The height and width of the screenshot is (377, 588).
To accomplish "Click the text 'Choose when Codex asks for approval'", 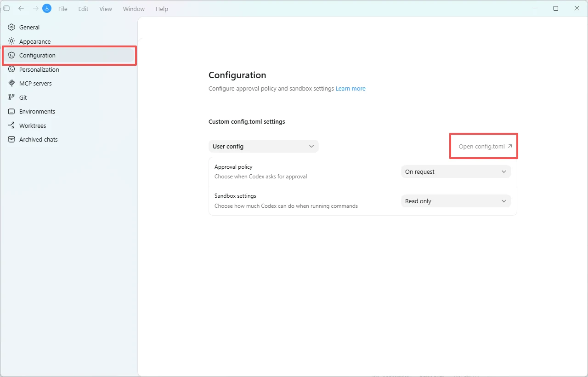I will [260, 177].
